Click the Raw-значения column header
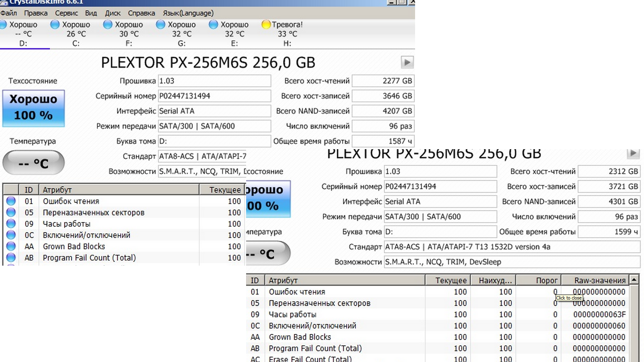 600,280
